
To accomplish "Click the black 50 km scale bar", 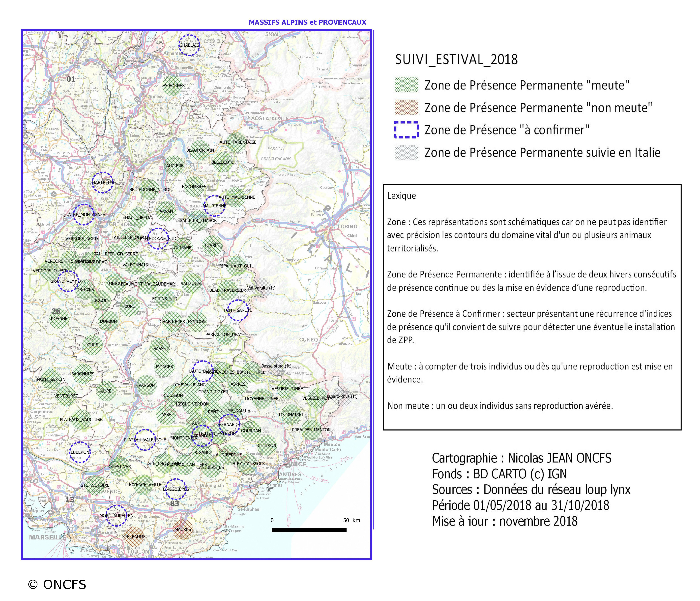I will [x=309, y=530].
